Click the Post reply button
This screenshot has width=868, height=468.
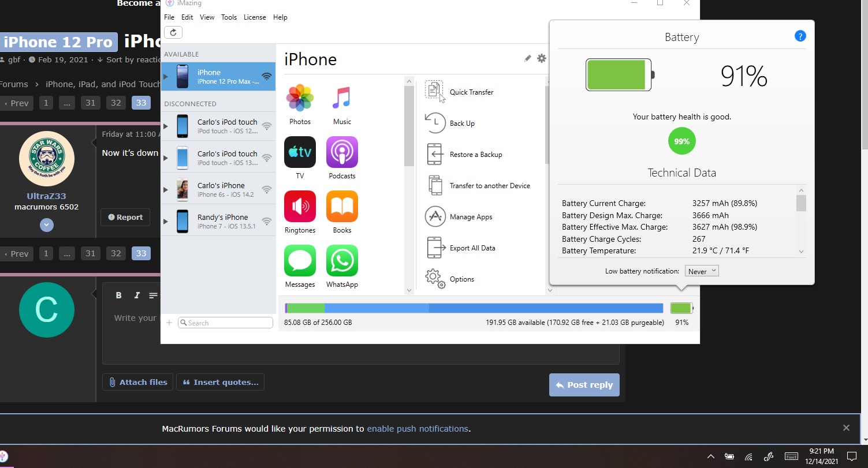584,385
